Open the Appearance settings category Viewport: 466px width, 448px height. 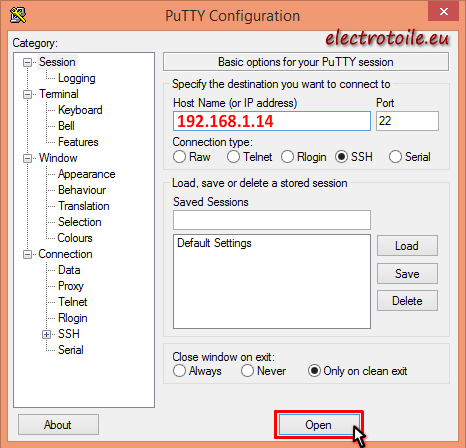[x=87, y=174]
